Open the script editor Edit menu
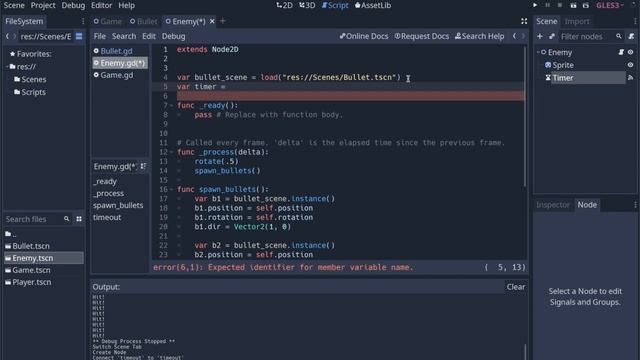The image size is (640, 360). tap(149, 36)
